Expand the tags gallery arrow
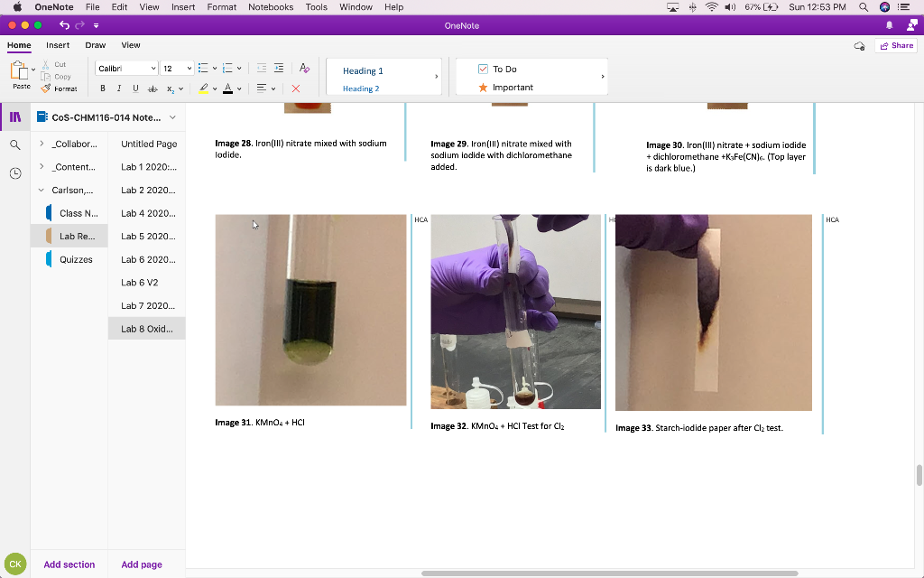 [x=602, y=77]
